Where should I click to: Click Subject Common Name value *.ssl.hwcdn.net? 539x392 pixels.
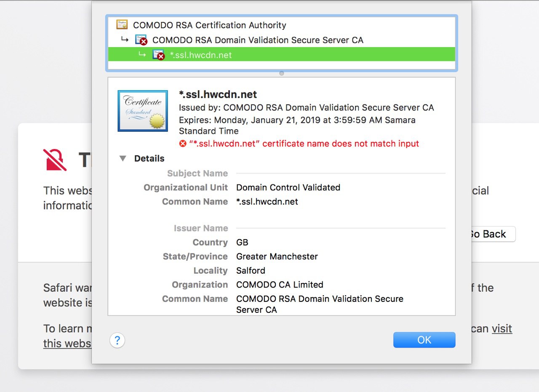267,202
